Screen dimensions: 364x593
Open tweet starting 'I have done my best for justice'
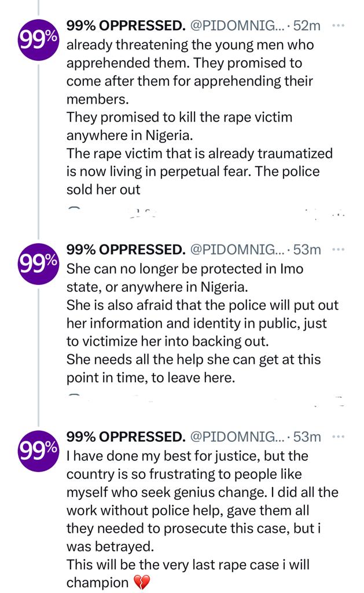pos(197,510)
